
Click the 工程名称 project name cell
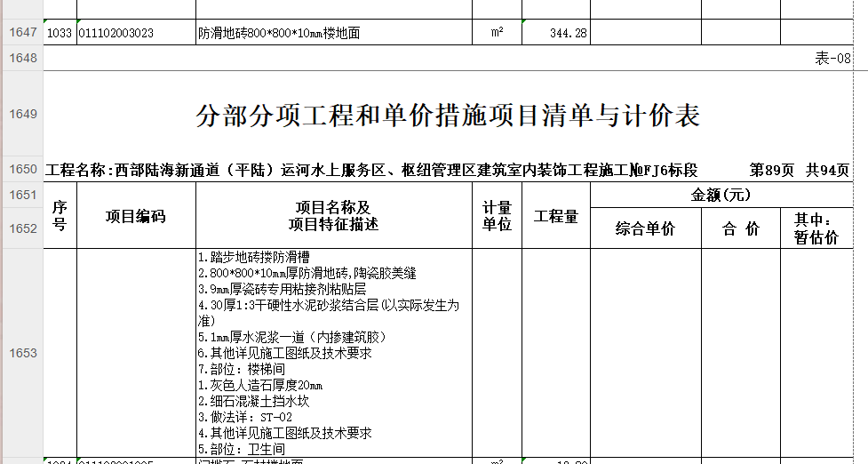pos(371,170)
